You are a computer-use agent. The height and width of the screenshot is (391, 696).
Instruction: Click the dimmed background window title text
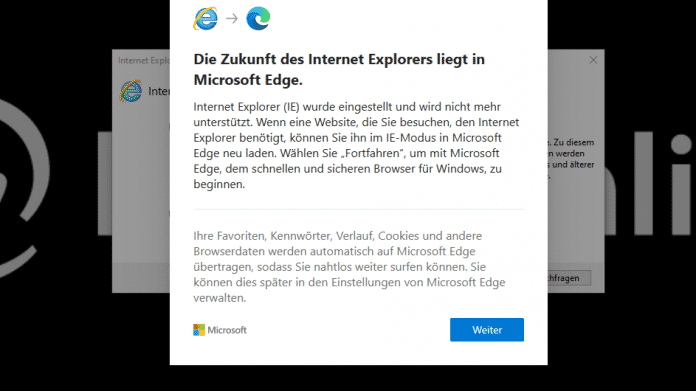(x=143, y=60)
